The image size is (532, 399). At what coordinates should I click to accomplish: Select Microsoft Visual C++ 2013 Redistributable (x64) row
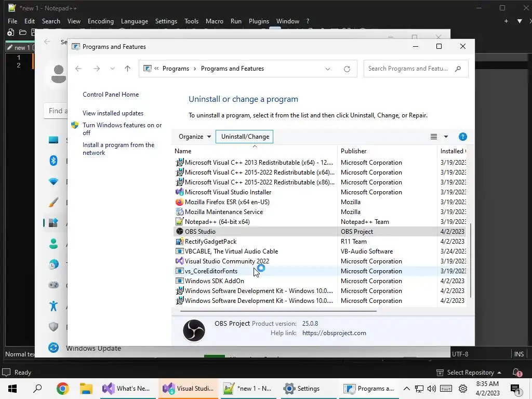(x=320, y=163)
